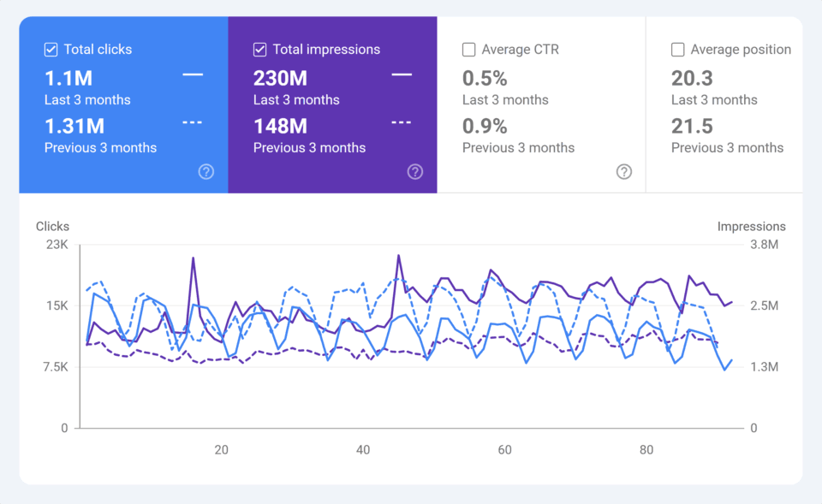Click the Clicks axis label on chart
Viewport: 822px width, 504px height.
[x=52, y=227]
